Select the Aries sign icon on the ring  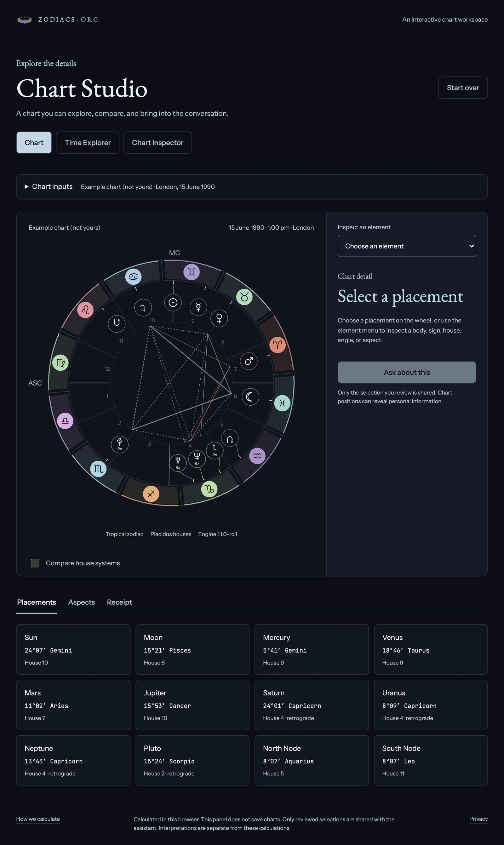click(278, 345)
